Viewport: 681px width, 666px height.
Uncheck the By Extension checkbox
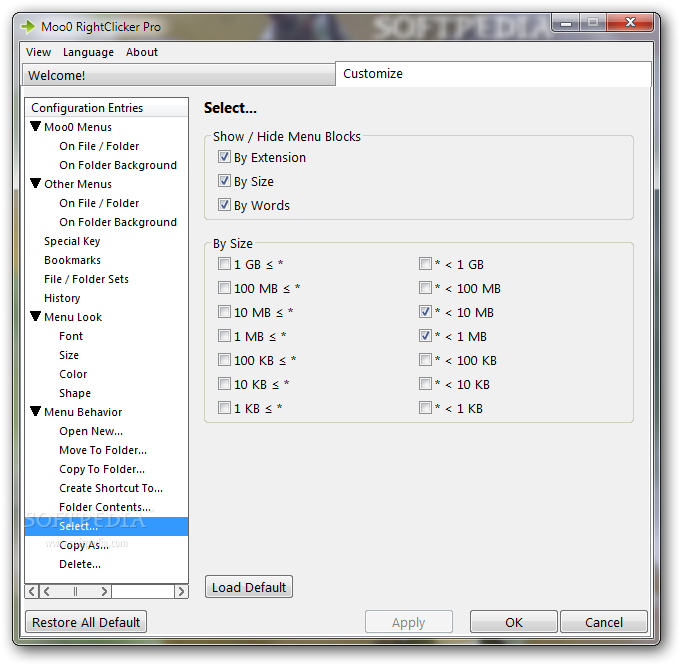[224, 157]
